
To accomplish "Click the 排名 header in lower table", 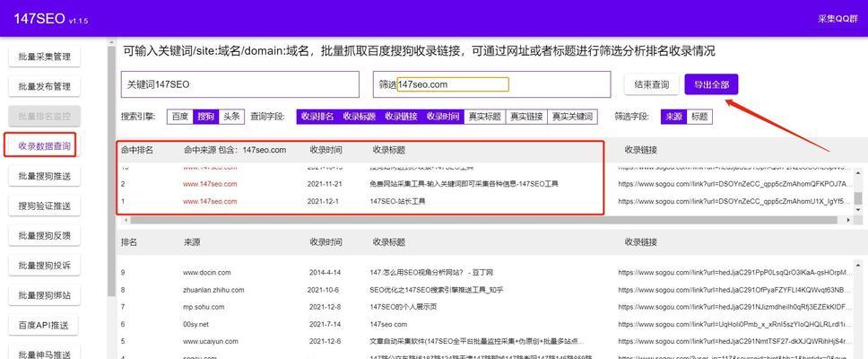I will (x=129, y=242).
